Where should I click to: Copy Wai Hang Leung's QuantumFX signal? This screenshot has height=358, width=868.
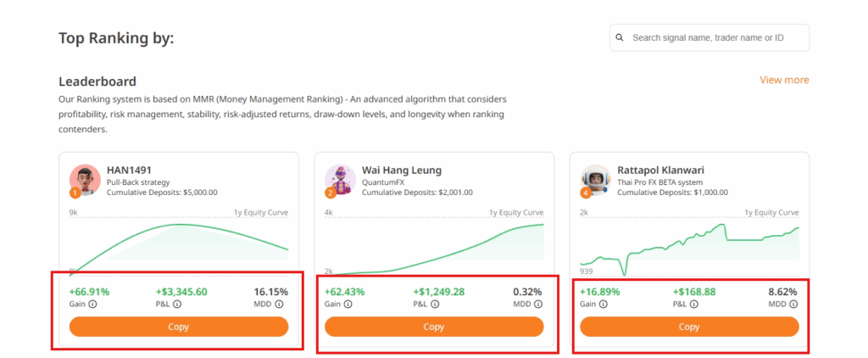point(434,327)
